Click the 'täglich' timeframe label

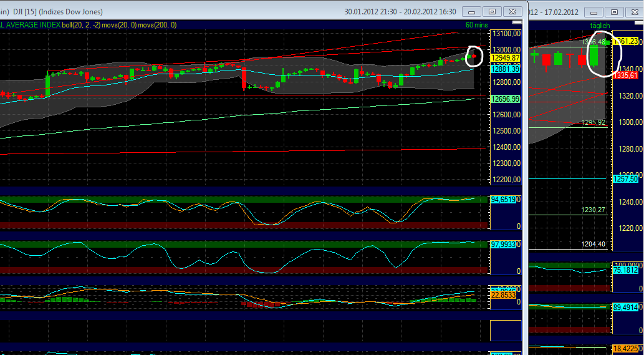click(x=600, y=25)
